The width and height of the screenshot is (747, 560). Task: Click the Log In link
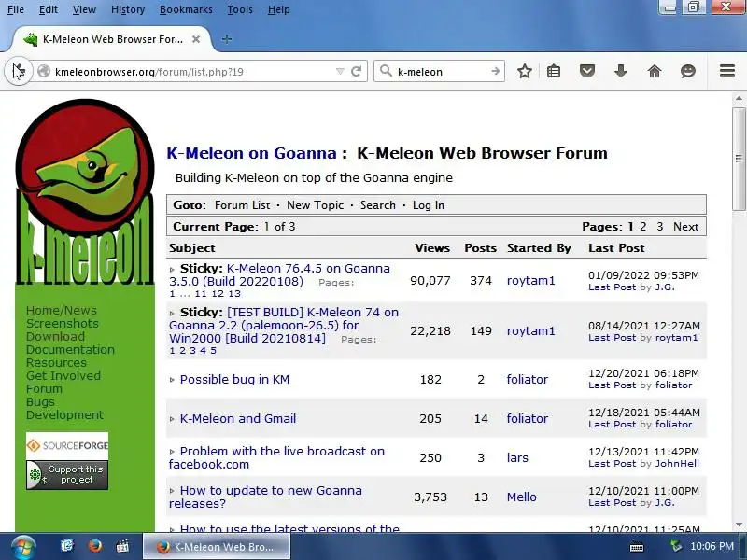tap(429, 205)
